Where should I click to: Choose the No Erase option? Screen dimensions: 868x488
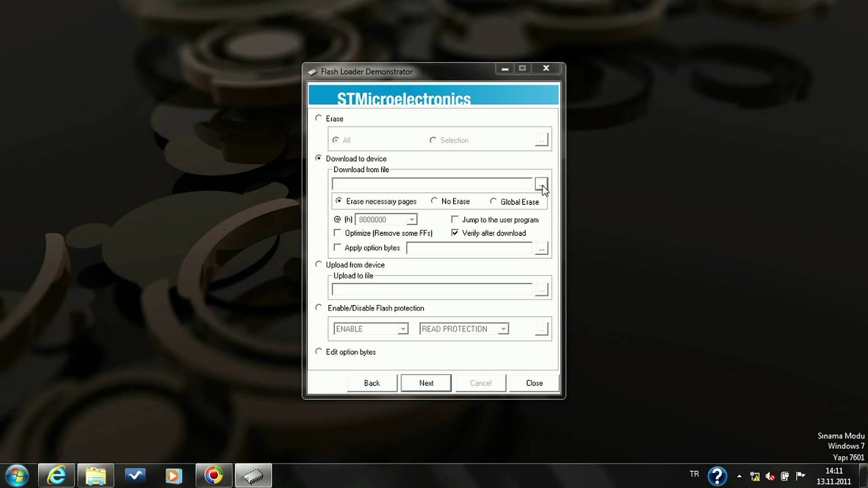434,201
